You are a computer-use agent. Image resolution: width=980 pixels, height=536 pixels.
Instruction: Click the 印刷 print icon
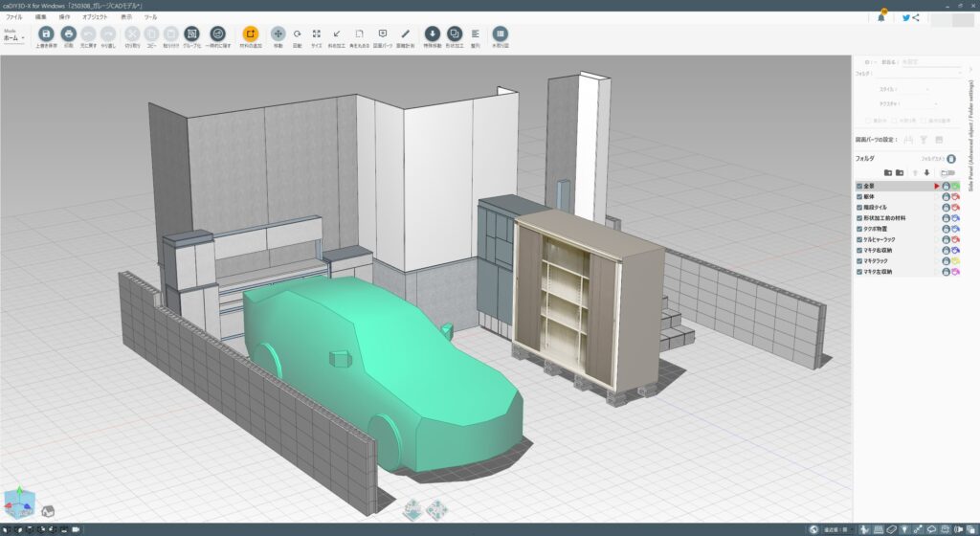click(68, 33)
